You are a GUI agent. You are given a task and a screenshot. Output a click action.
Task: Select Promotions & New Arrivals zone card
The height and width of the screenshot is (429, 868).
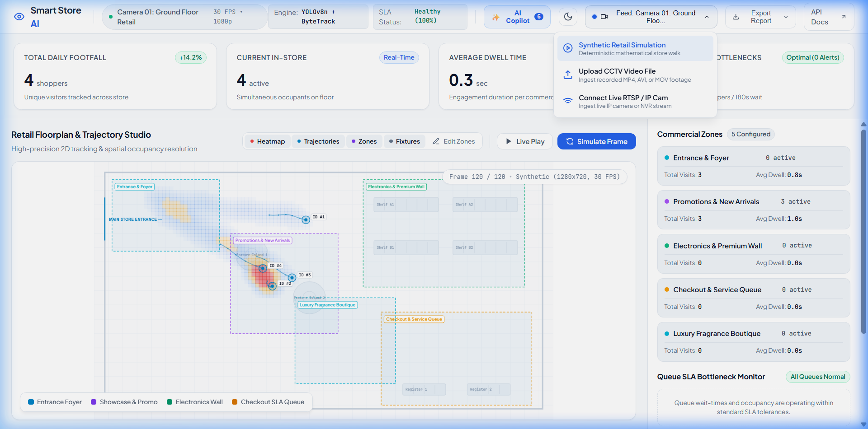754,210
